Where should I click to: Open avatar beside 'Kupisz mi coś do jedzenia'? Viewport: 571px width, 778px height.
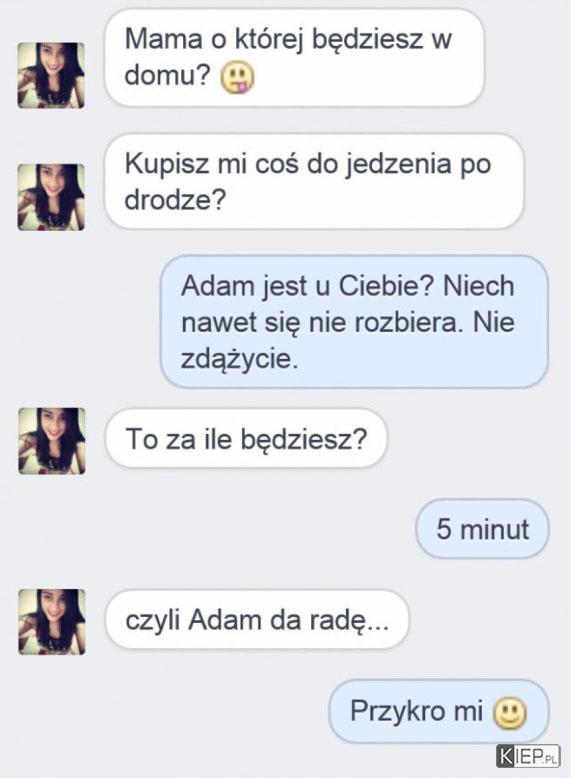click(x=51, y=197)
